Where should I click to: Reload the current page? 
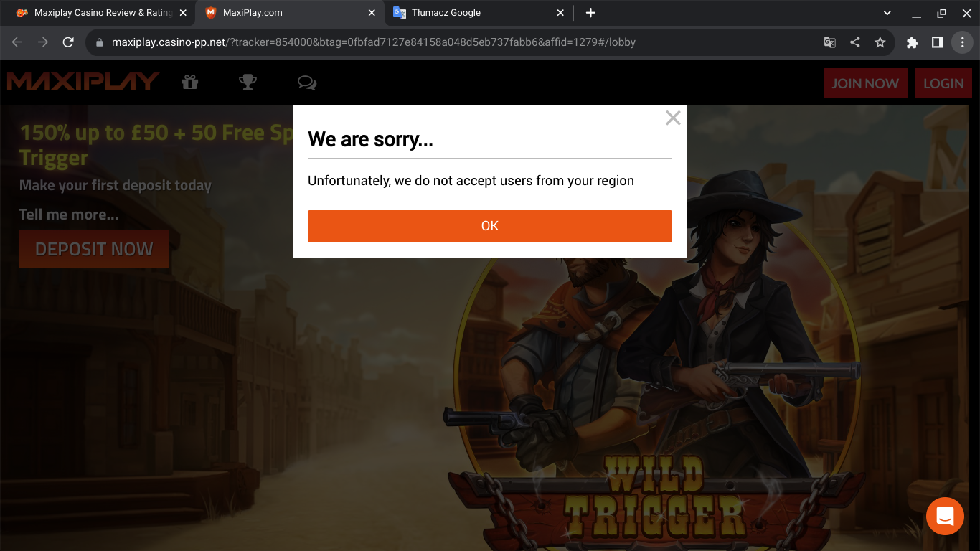coord(68,42)
